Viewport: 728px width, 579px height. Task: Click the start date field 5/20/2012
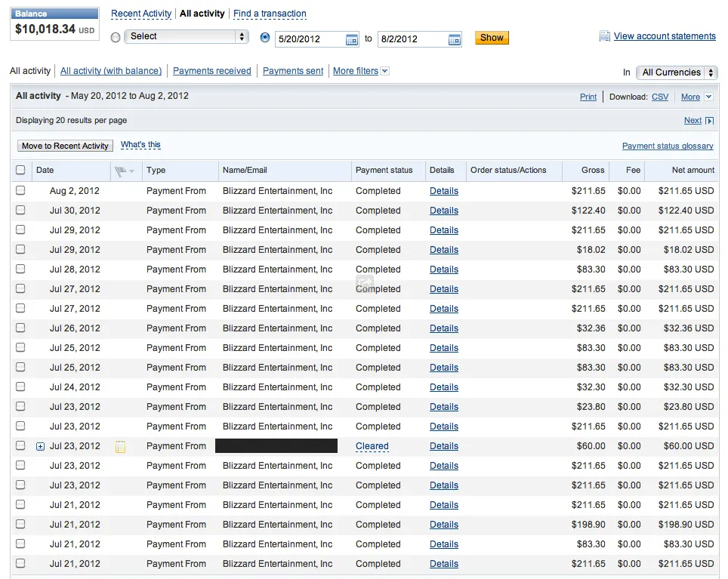[x=310, y=39]
